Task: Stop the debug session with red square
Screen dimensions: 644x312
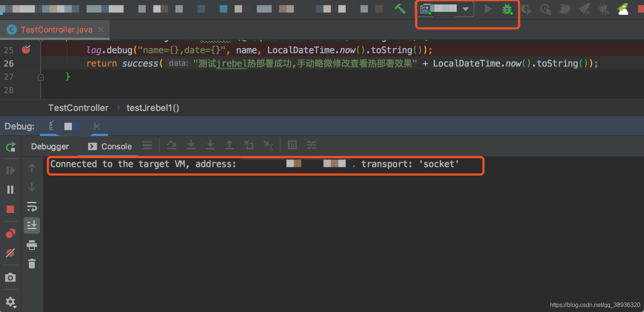Action: (x=10, y=209)
